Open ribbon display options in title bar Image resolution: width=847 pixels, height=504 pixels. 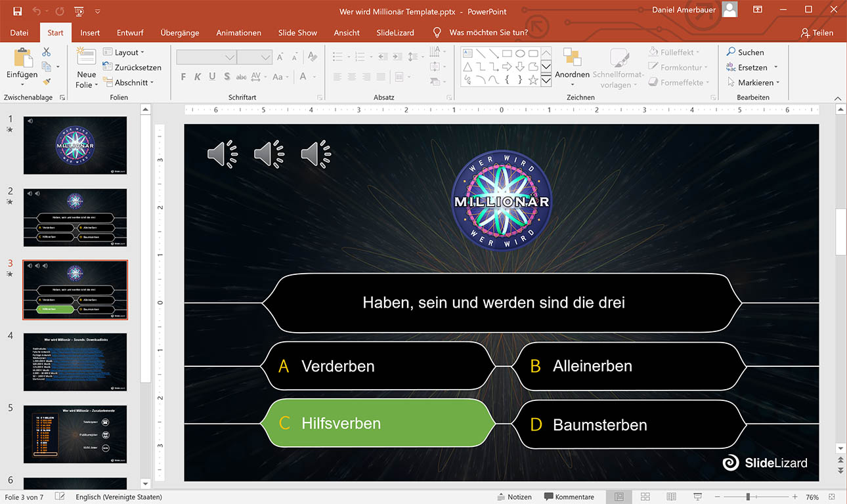(758, 10)
